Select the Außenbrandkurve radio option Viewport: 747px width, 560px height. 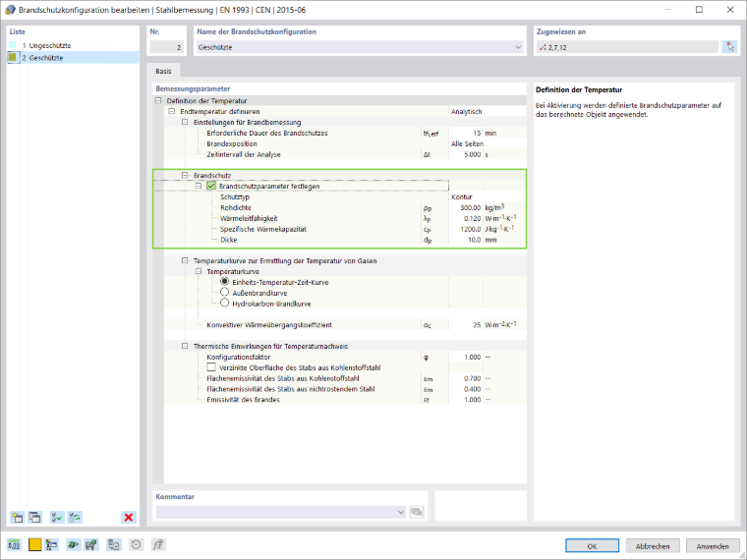pyautogui.click(x=224, y=293)
